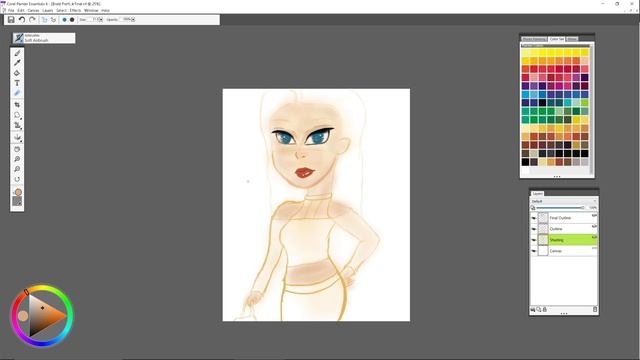Image resolution: width=640 pixels, height=360 pixels.
Task: Open the Canvas menu
Action: click(33, 10)
